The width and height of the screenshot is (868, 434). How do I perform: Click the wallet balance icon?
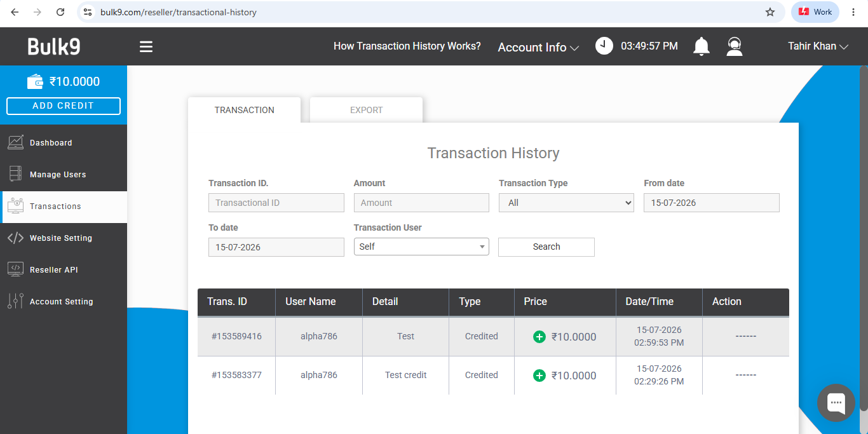click(36, 81)
